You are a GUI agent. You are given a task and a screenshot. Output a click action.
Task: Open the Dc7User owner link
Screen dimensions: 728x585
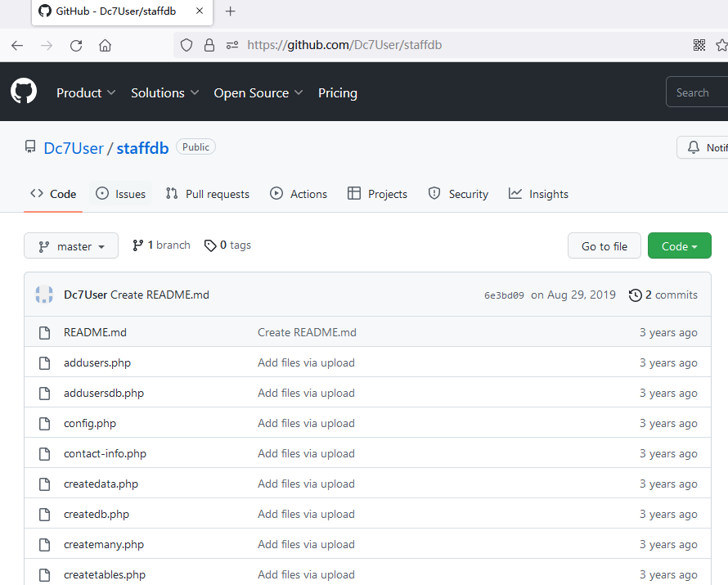click(74, 148)
